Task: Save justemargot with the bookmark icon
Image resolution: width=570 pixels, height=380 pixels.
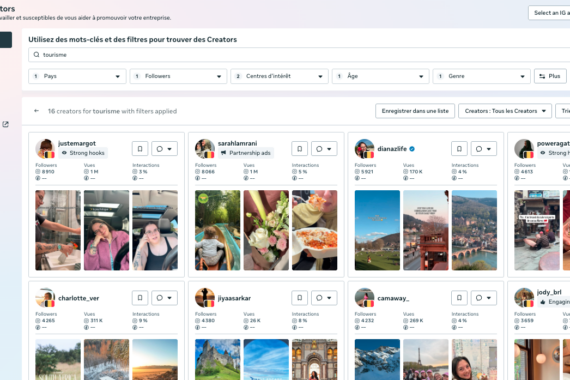Action: [x=140, y=149]
